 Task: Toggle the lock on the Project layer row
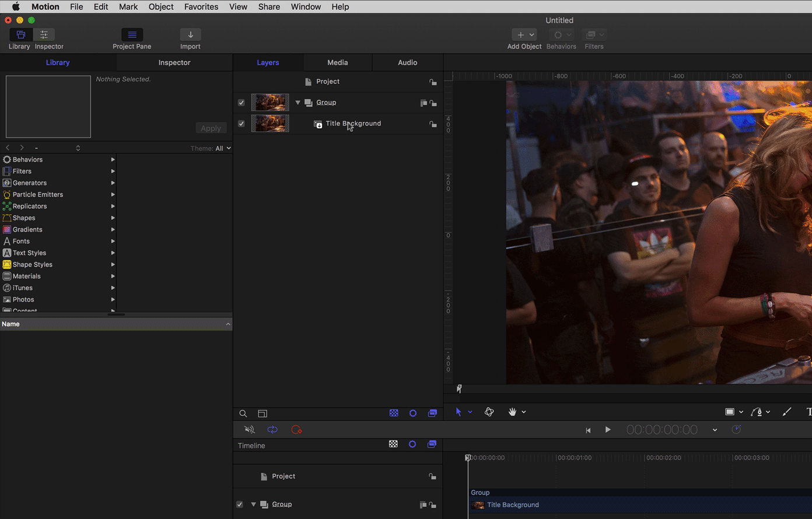pyautogui.click(x=433, y=82)
